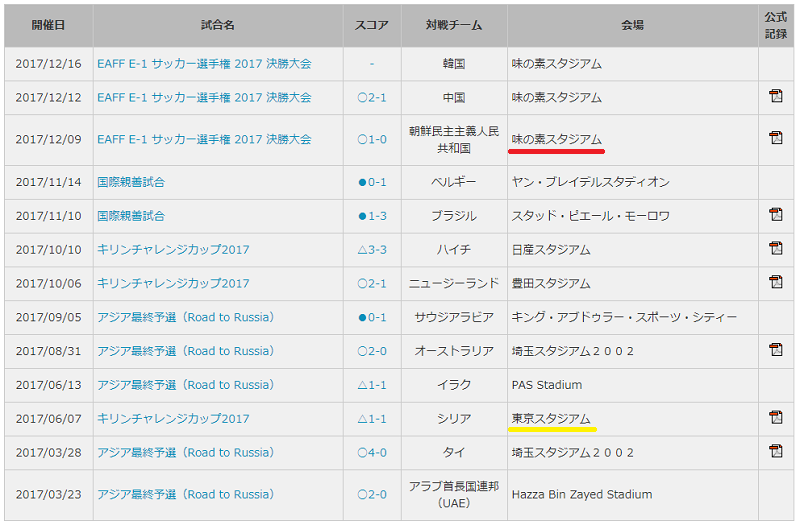The image size is (800, 525).
Task: Open EAFF E-1 link dated 2017/12/16
Action: pyautogui.click(x=204, y=64)
